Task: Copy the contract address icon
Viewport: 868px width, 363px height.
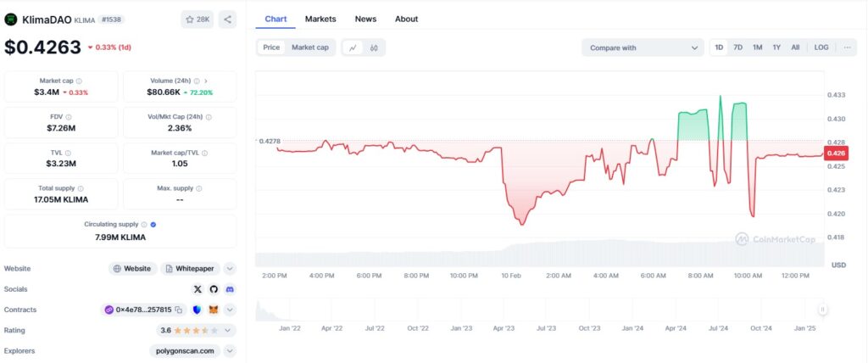Action: click(x=179, y=310)
